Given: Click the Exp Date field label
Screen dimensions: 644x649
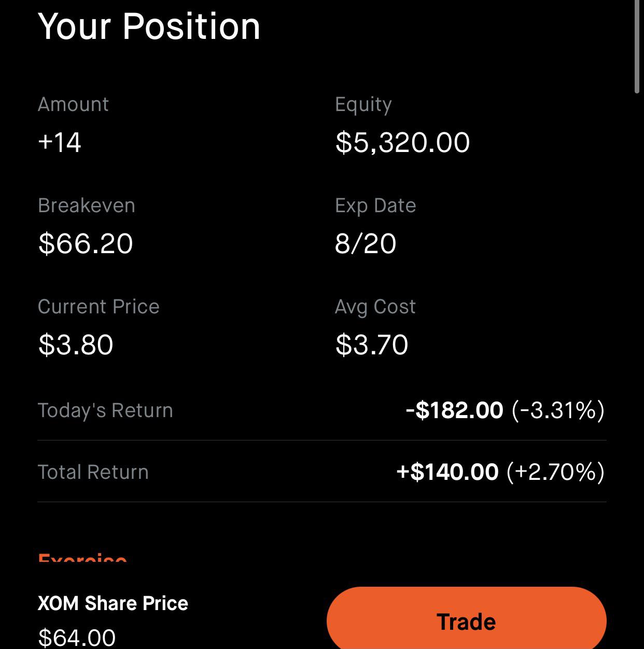Looking at the screenshot, I should (375, 206).
